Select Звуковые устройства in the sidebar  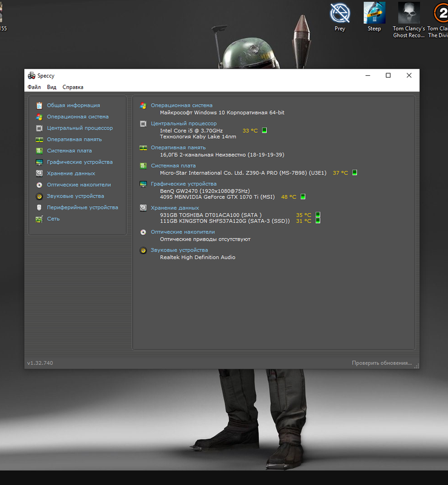pyautogui.click(x=76, y=196)
